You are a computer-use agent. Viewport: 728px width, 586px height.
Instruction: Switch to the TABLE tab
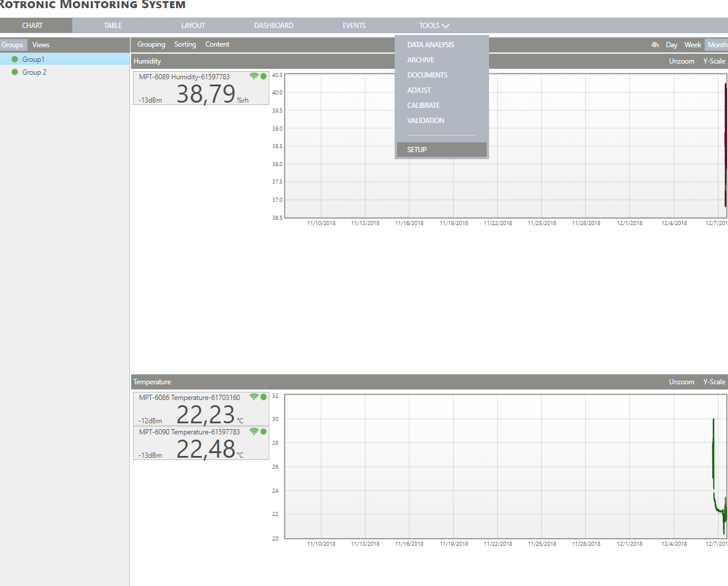(113, 26)
